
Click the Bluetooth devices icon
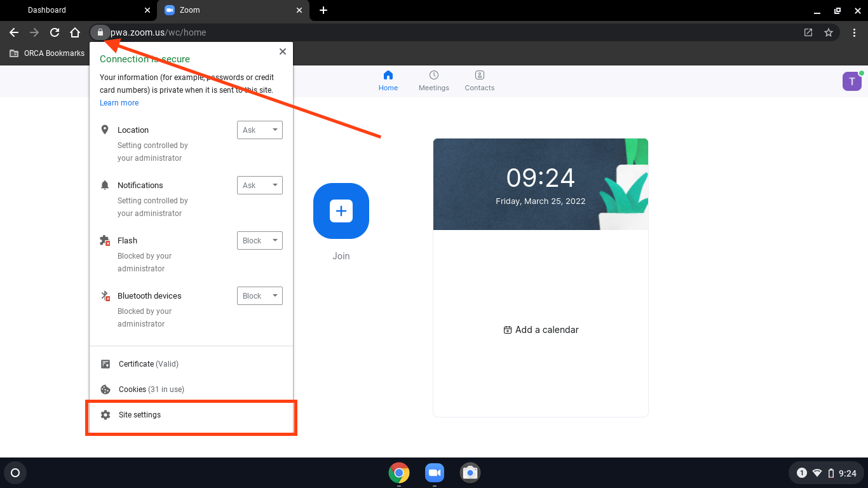pyautogui.click(x=105, y=295)
